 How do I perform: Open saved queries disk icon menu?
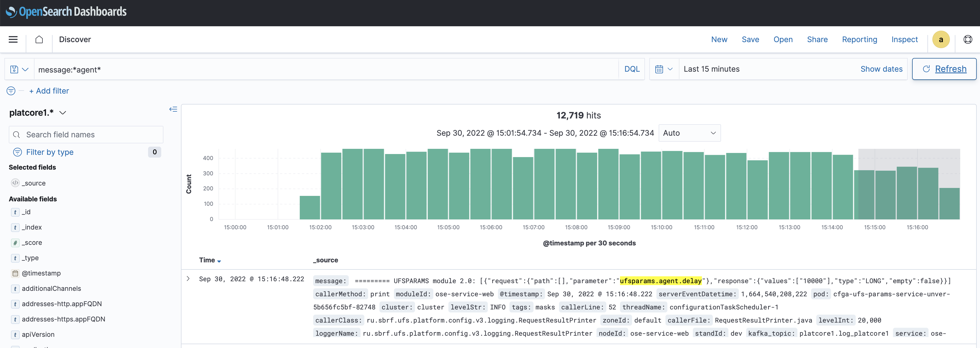tap(19, 69)
